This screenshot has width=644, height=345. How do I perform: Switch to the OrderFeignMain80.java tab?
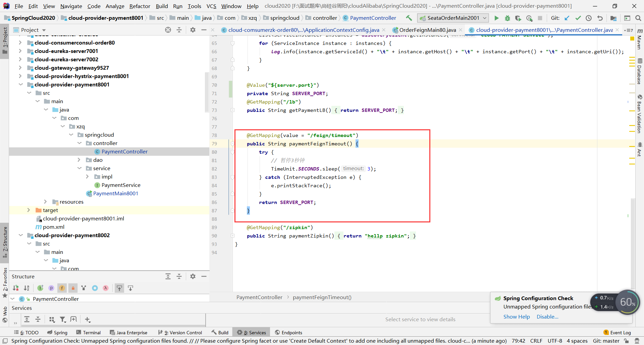tap(427, 30)
